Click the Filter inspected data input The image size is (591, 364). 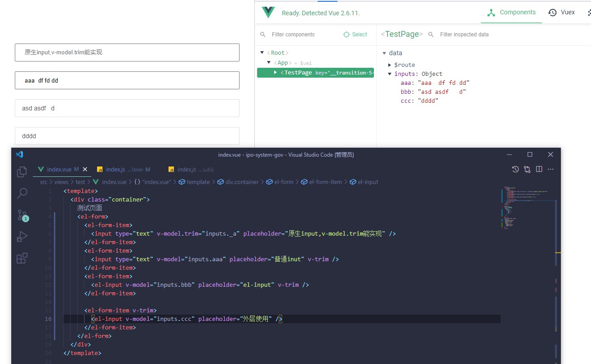pyautogui.click(x=464, y=35)
